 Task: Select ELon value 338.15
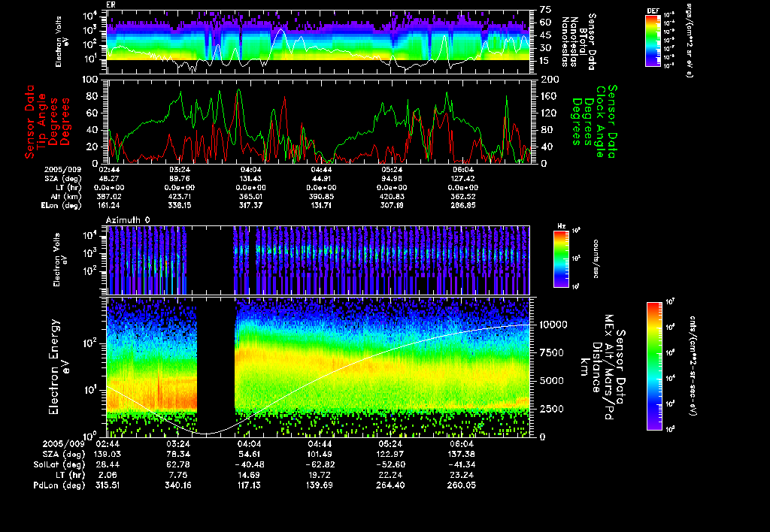pos(179,205)
